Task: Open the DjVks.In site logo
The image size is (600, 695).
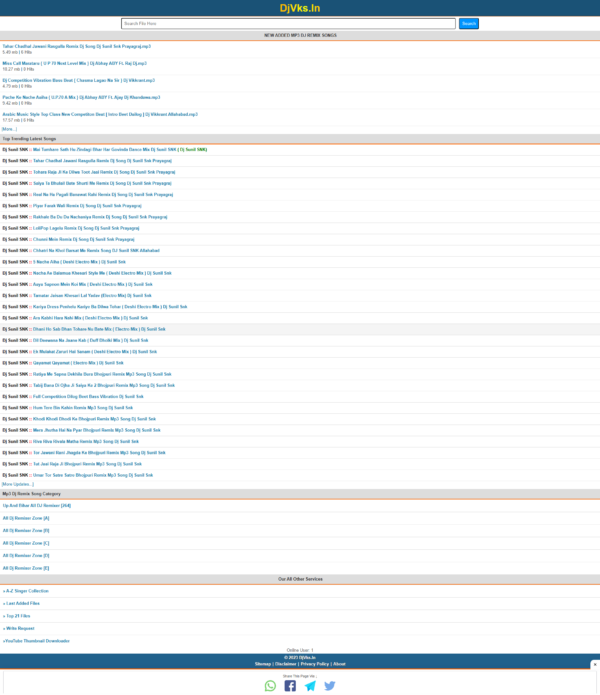Action: pyautogui.click(x=300, y=8)
